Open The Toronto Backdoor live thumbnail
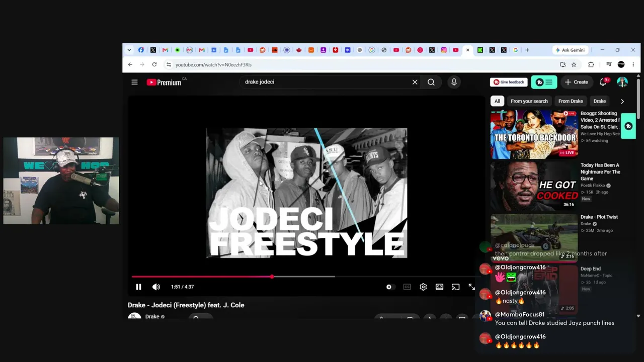Viewport: 644px width, 362px height. point(534,134)
